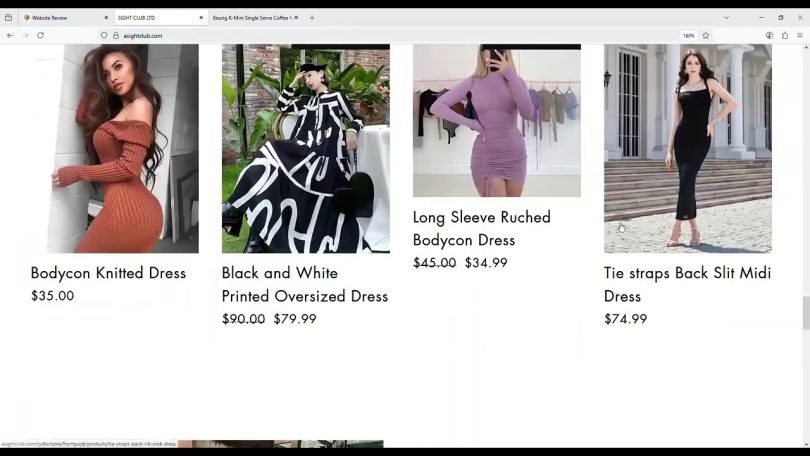The width and height of the screenshot is (810, 456).
Task: Open Black and White Printed Oversized Dress link
Action: 305,285
